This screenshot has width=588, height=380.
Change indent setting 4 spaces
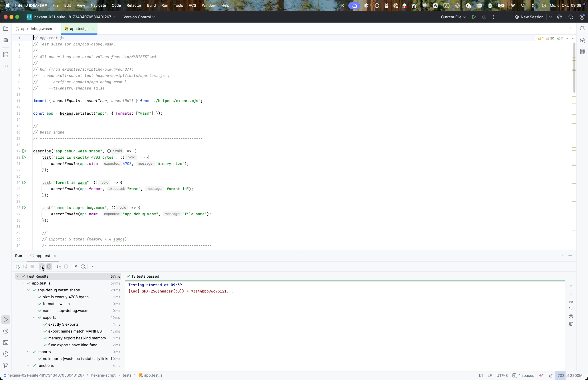point(523,375)
